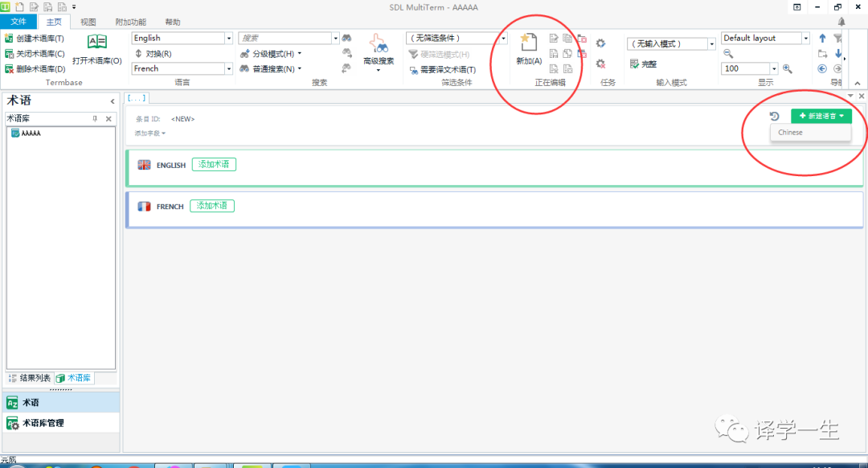Open the Default layout dropdown
The width and height of the screenshot is (868, 468).
(805, 39)
